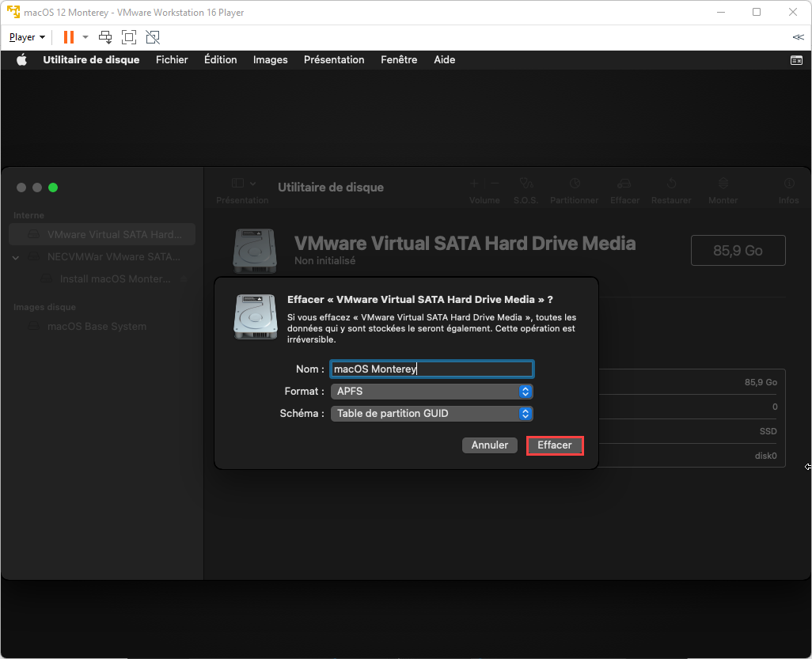Collapse the VMware toolbar with double chevron
The width and height of the screenshot is (812, 659).
pos(798,37)
